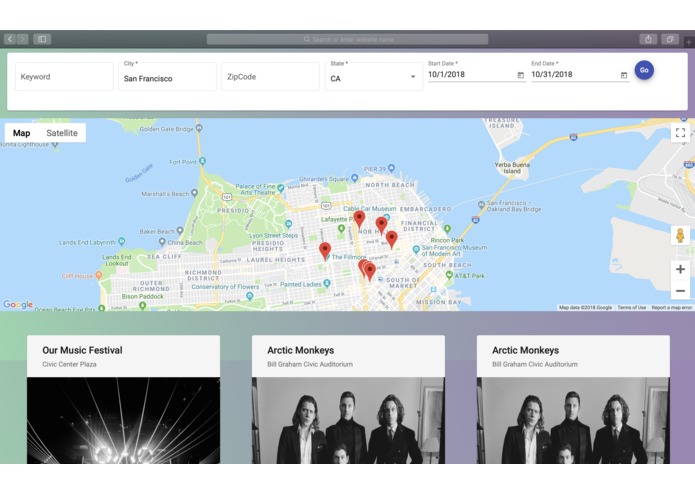Click the Ghirardelli Square map pin
This screenshot has height=494, width=695.
(355, 178)
